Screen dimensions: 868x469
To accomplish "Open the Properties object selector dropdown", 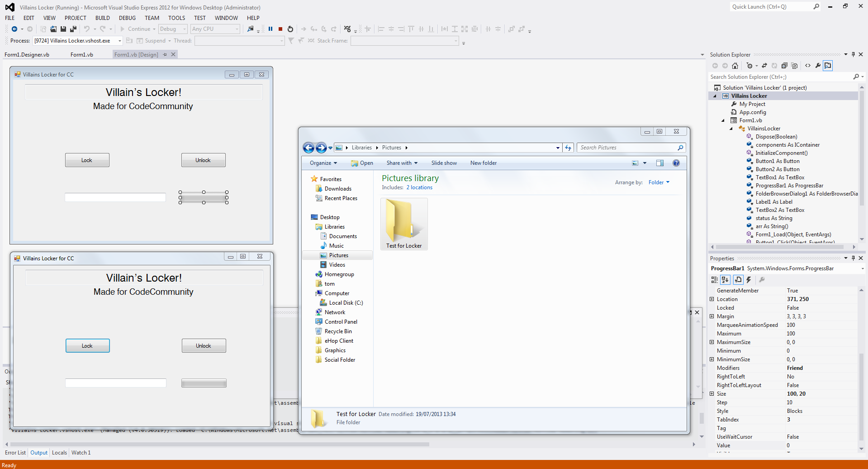I will [x=862, y=268].
